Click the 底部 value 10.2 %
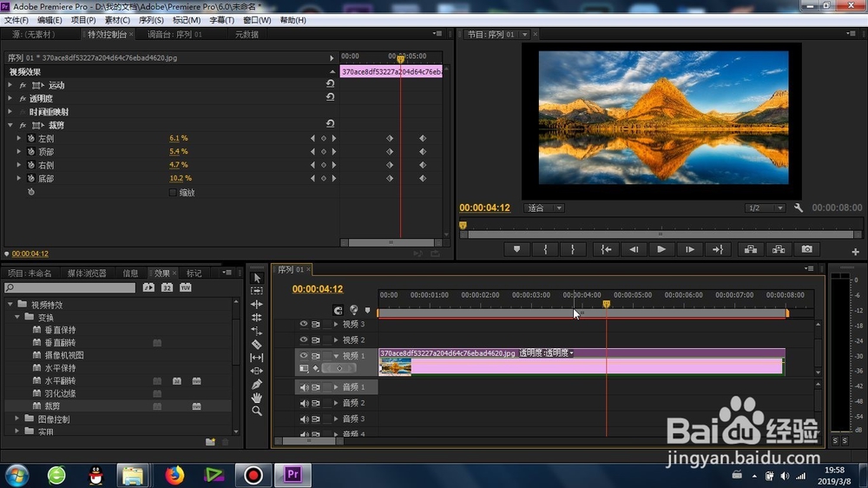 click(x=181, y=178)
